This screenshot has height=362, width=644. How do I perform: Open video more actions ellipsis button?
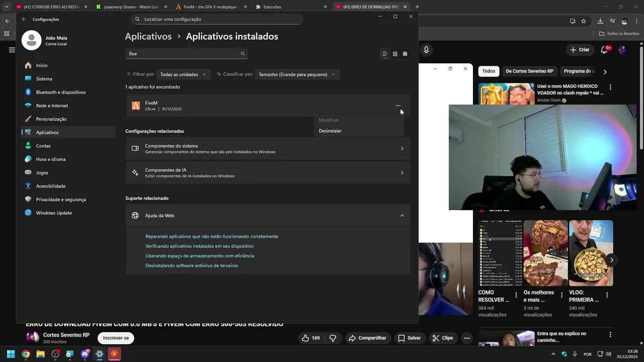467,338
